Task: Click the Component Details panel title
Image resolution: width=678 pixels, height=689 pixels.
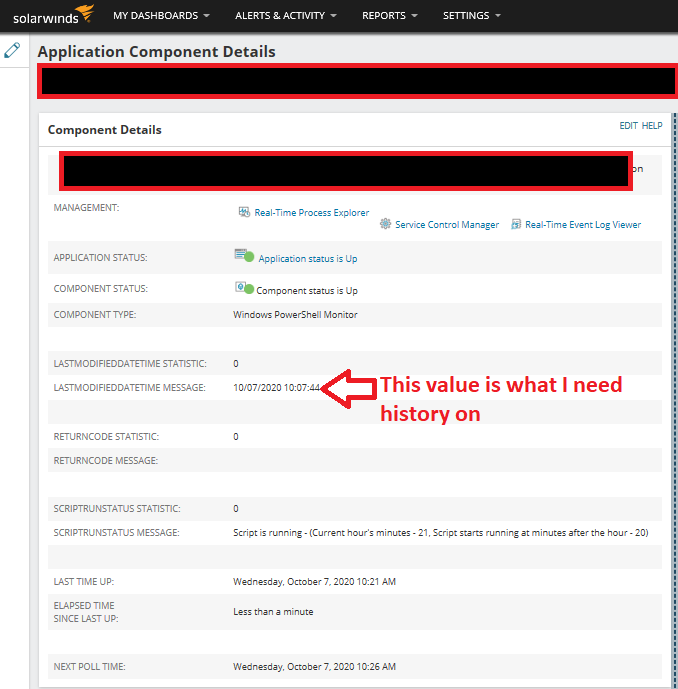Action: [105, 130]
